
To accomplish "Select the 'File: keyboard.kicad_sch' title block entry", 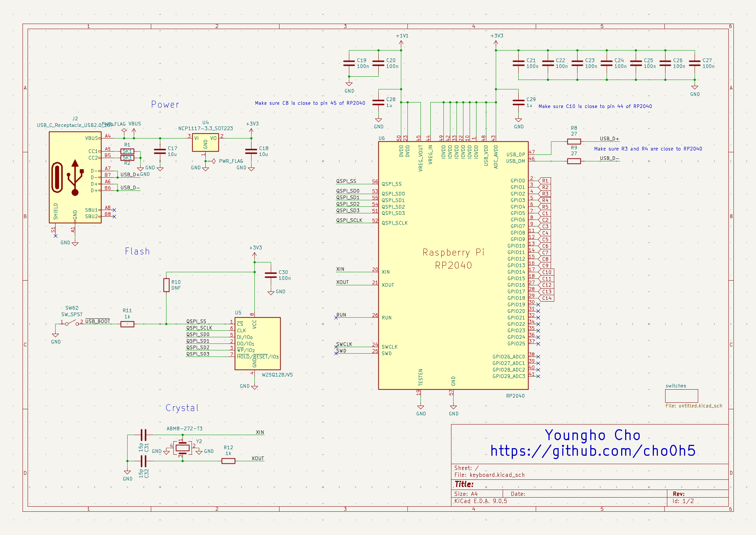I will tap(489, 475).
